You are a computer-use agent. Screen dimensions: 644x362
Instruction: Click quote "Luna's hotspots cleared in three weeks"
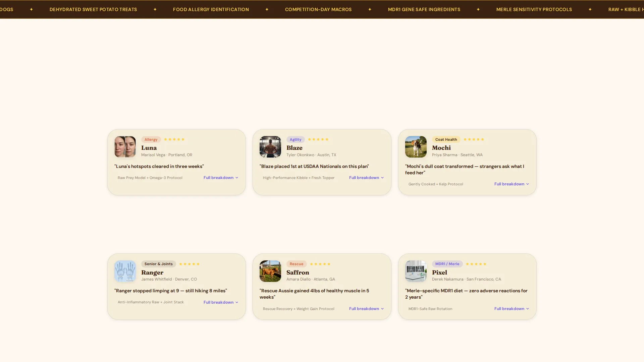click(159, 166)
